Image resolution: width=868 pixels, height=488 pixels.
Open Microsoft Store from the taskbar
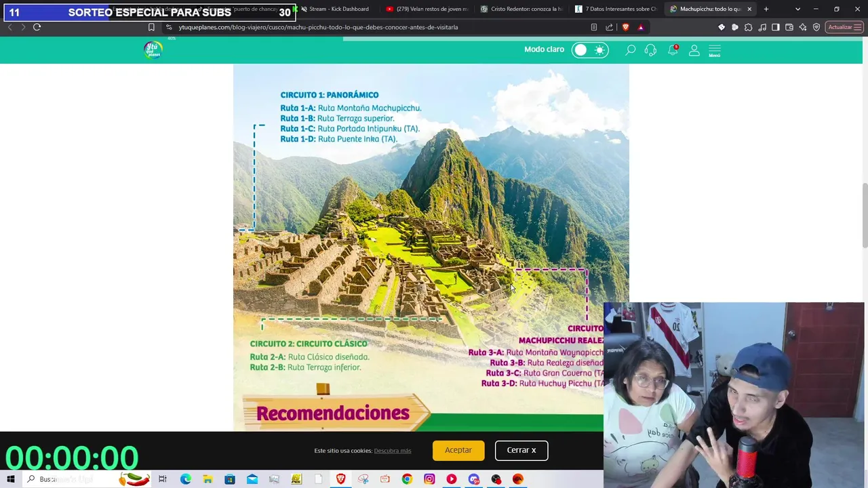coord(230,479)
